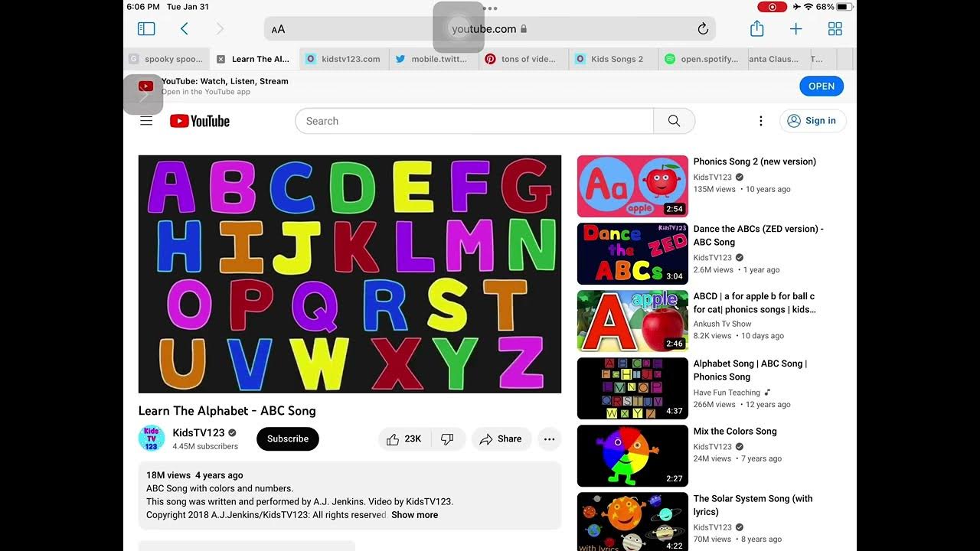The height and width of the screenshot is (551, 980).
Task: Reload the page with refresh icon
Action: point(702,29)
